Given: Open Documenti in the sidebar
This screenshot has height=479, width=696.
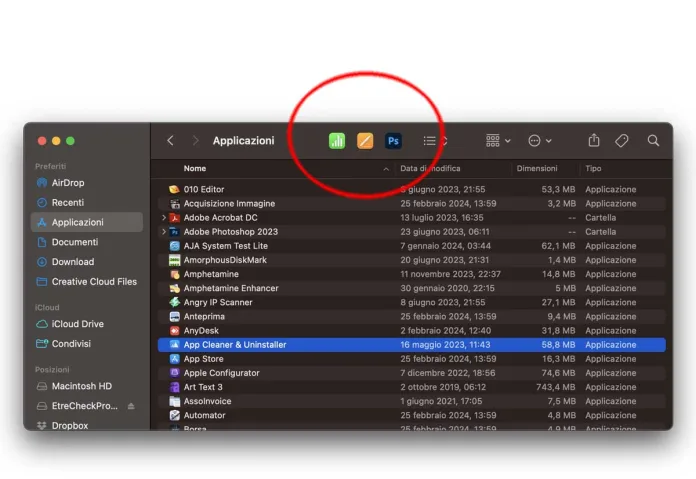Looking at the screenshot, I should click(87, 242).
